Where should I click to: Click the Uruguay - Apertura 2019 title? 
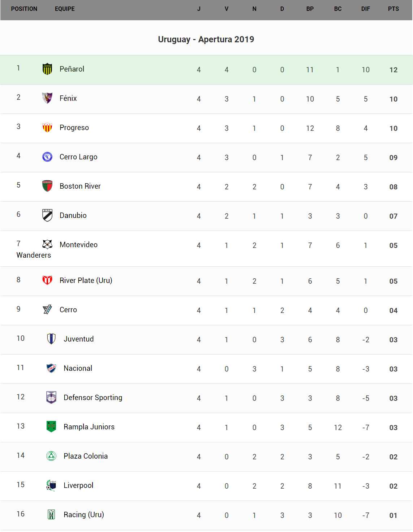point(206,39)
